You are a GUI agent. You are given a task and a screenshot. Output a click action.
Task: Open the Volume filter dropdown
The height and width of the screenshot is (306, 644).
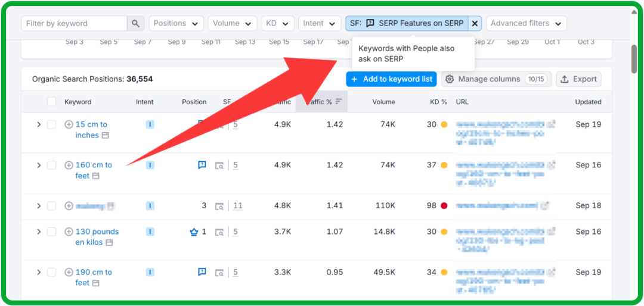pyautogui.click(x=232, y=24)
